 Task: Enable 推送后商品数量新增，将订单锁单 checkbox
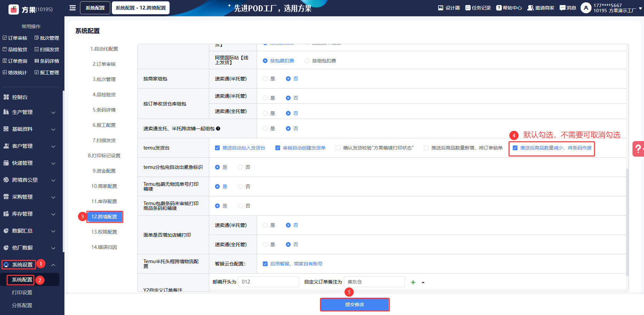coord(426,148)
